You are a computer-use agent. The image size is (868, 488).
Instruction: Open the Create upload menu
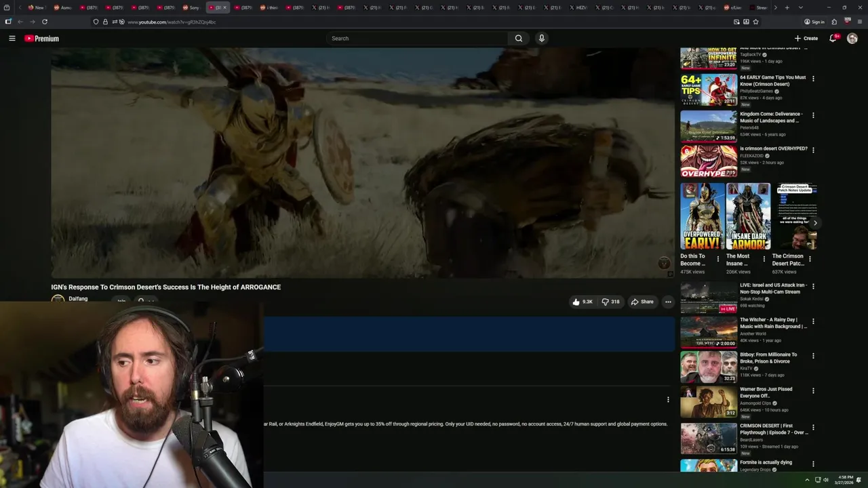(806, 39)
